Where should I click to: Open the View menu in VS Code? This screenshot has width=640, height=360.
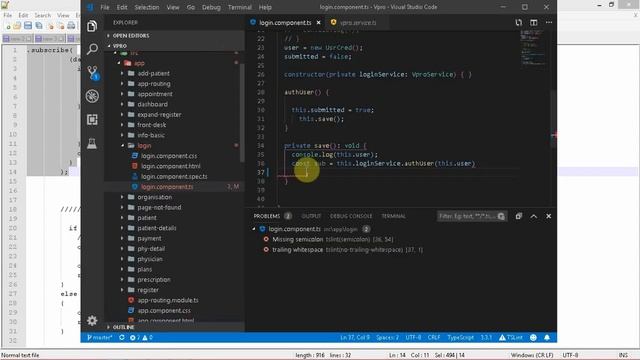(173, 7)
